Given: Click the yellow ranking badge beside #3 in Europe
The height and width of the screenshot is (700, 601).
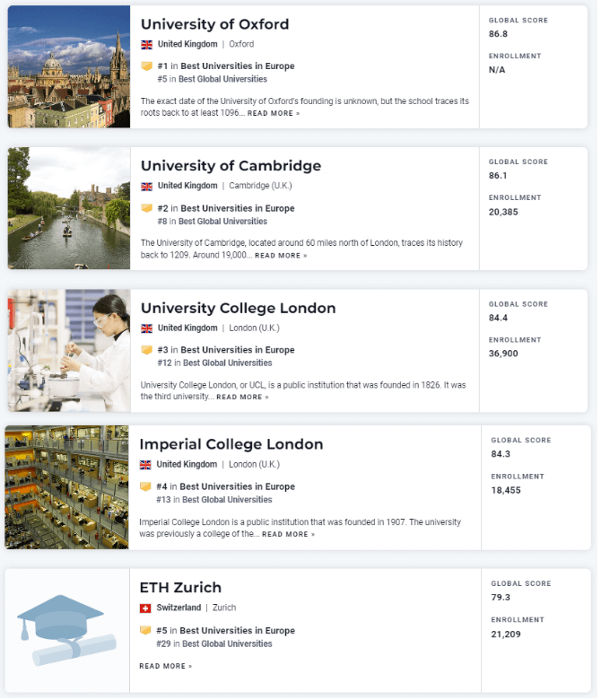Looking at the screenshot, I should click(146, 350).
